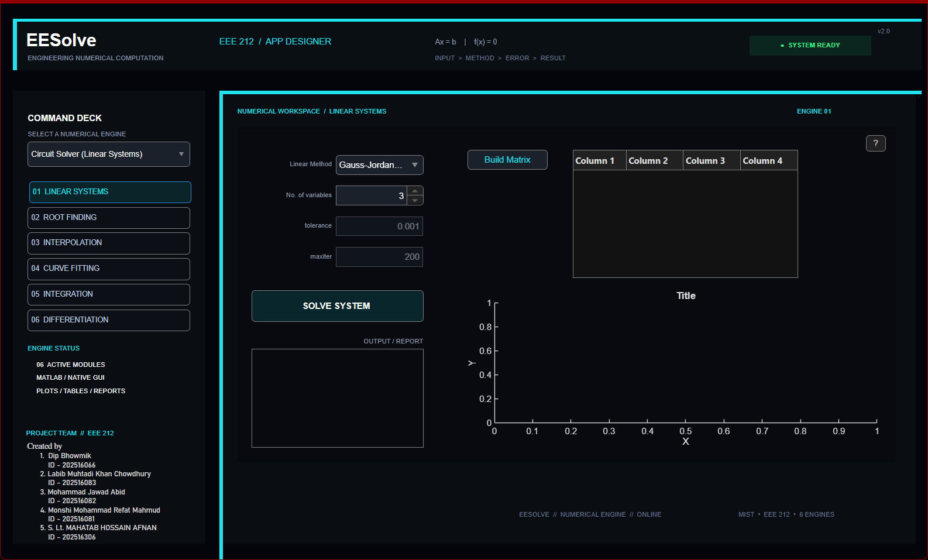This screenshot has width=928, height=560.
Task: Go to 04 Curve Fitting module
Action: click(109, 269)
